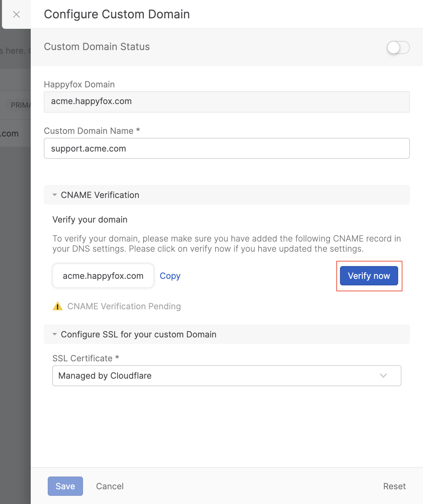
Task: Reset the custom domain form
Action: (395, 486)
